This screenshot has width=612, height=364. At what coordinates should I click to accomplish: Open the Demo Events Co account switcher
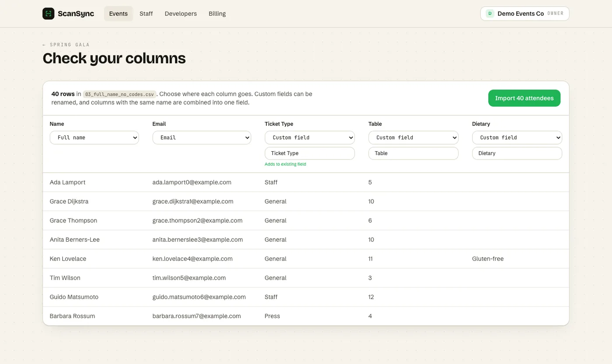pos(525,14)
